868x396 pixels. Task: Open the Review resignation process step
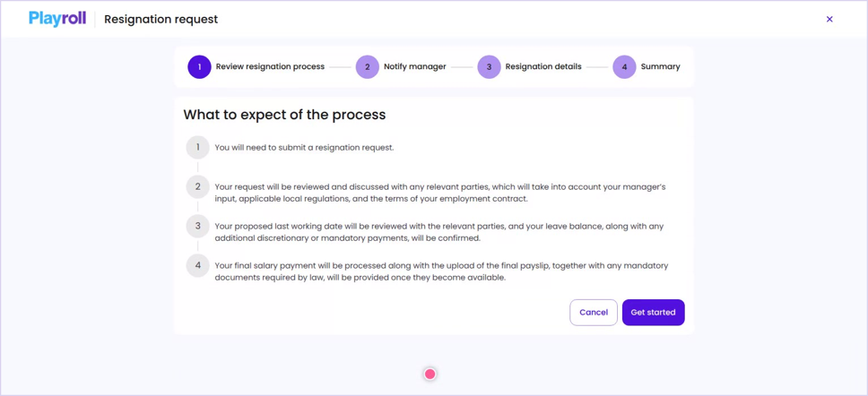[x=270, y=67]
